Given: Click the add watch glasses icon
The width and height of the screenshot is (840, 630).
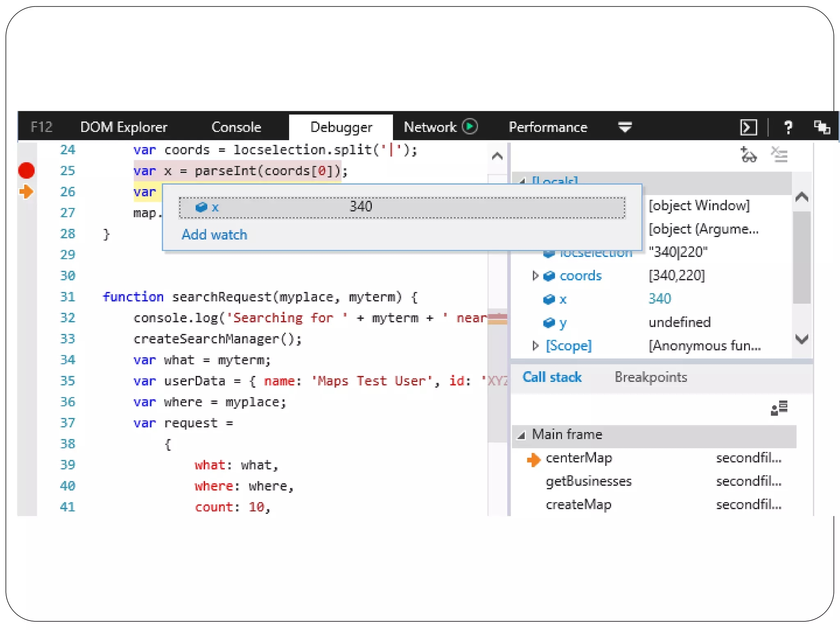Looking at the screenshot, I should click(x=749, y=155).
